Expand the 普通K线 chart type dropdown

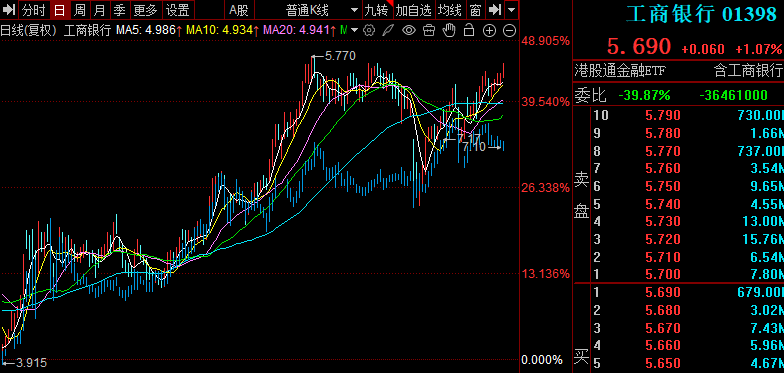[354, 10]
